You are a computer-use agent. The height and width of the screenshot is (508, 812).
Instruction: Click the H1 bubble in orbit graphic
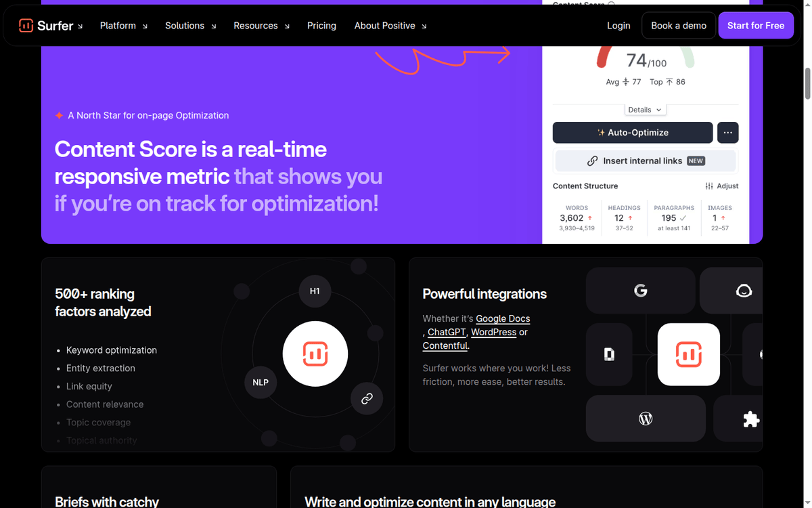click(x=315, y=291)
